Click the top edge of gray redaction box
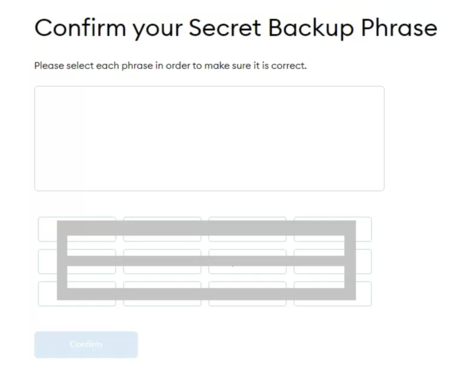This screenshot has width=450, height=366. coord(206,228)
